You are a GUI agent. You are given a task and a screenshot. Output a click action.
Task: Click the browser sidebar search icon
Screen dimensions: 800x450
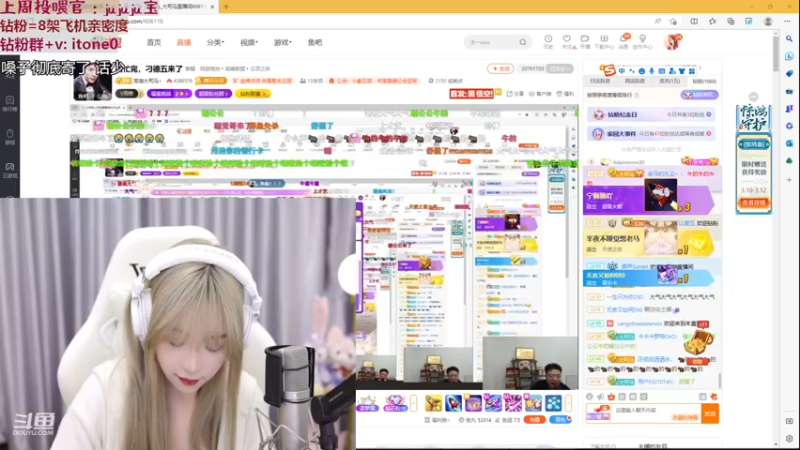789,39
